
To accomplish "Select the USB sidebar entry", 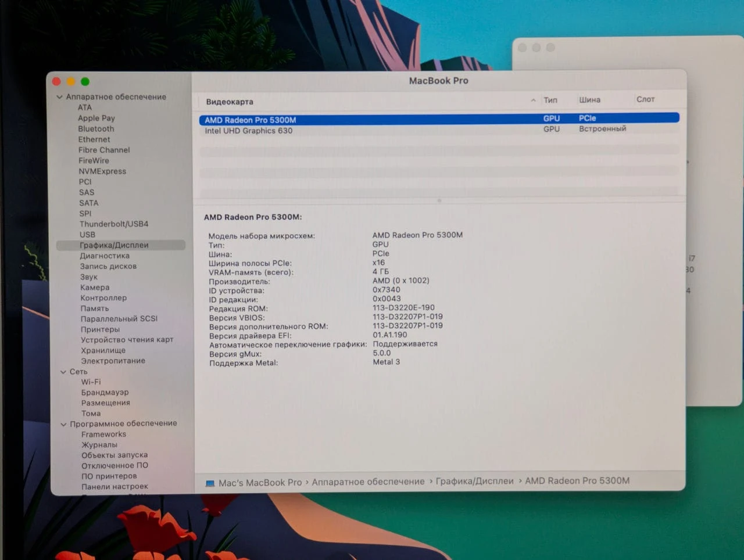I will click(x=87, y=235).
